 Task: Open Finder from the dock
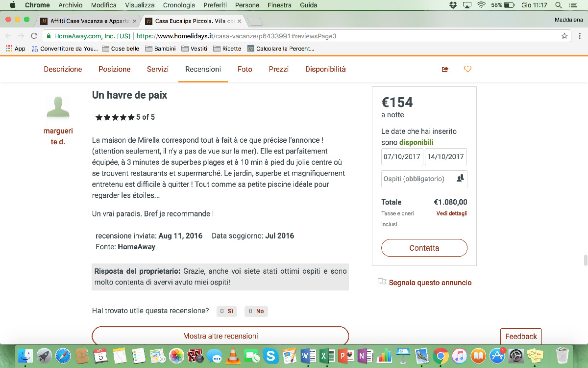click(x=25, y=355)
